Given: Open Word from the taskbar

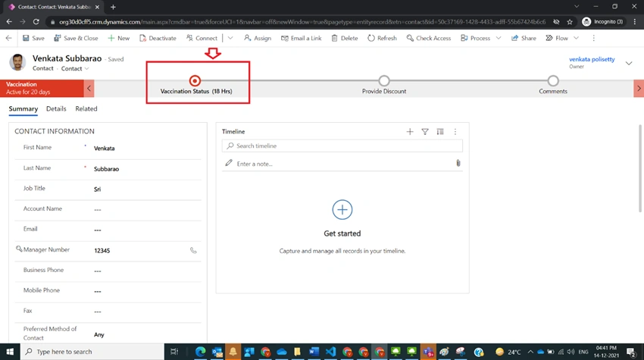Looking at the screenshot, I should (314, 352).
